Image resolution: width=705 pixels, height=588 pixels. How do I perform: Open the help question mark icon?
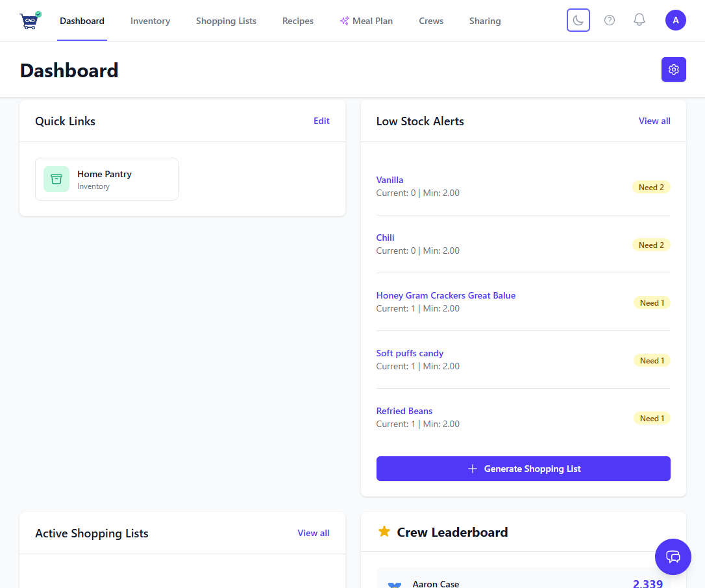(x=609, y=20)
